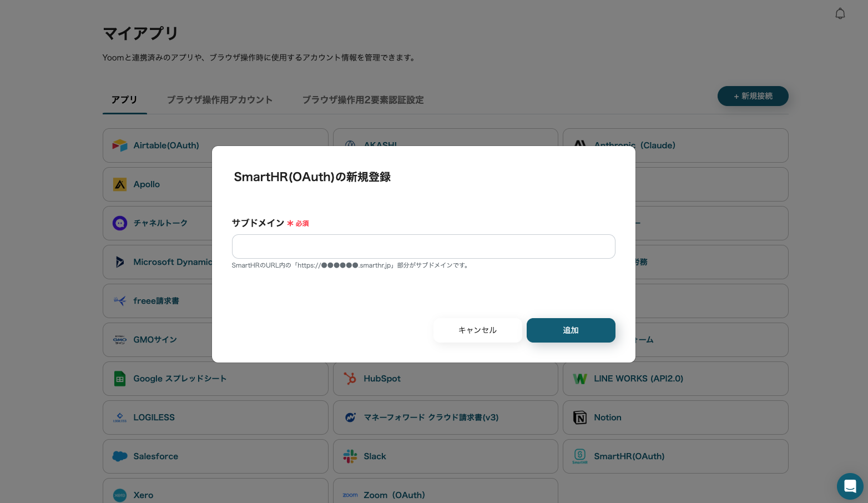The image size is (868, 503).
Task: Click the Yoom description text under the heading
Action: [260, 58]
